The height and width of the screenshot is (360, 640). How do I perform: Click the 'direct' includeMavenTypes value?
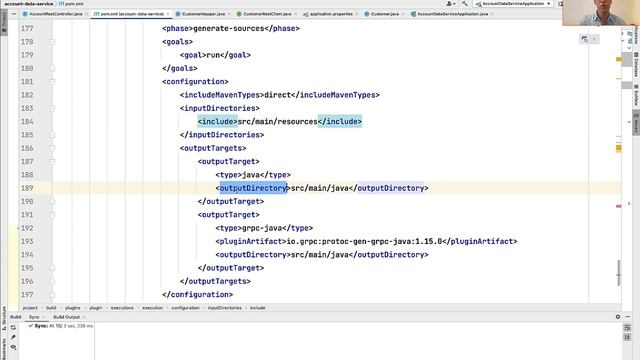click(278, 95)
